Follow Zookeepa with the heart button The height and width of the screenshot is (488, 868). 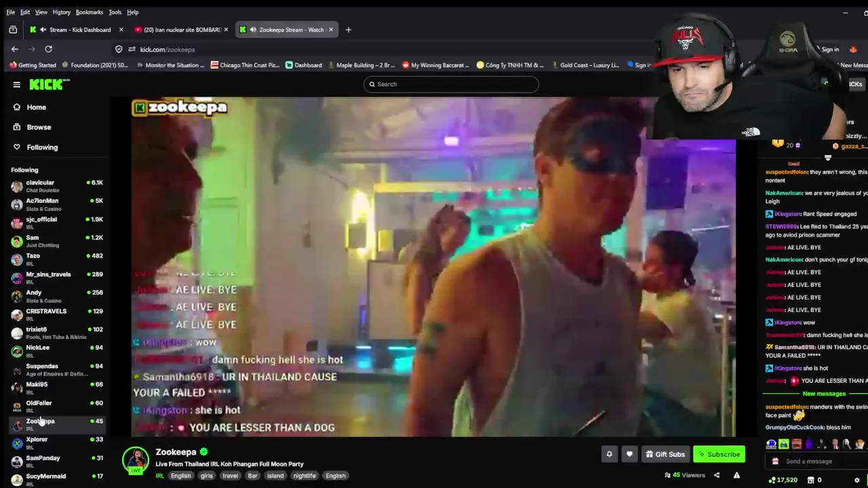(629, 454)
